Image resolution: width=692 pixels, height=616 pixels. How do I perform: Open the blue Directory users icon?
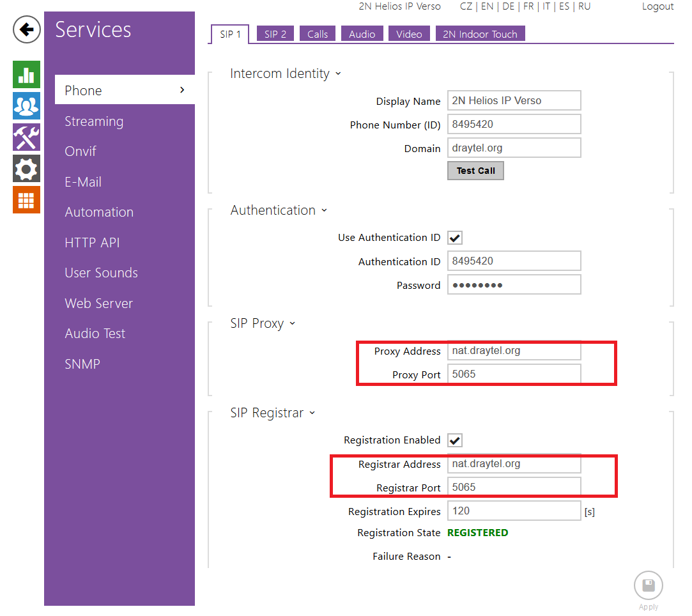point(26,106)
